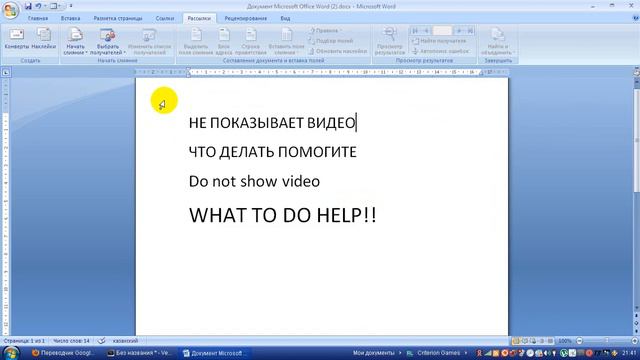Go to next mail merge record
Viewport: 640px width, 360px height.
point(459,31)
